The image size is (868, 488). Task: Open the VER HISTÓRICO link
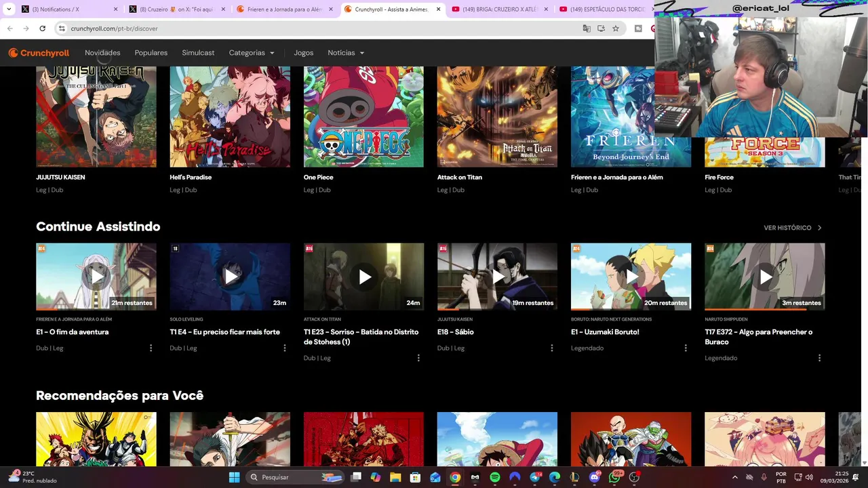click(793, 228)
